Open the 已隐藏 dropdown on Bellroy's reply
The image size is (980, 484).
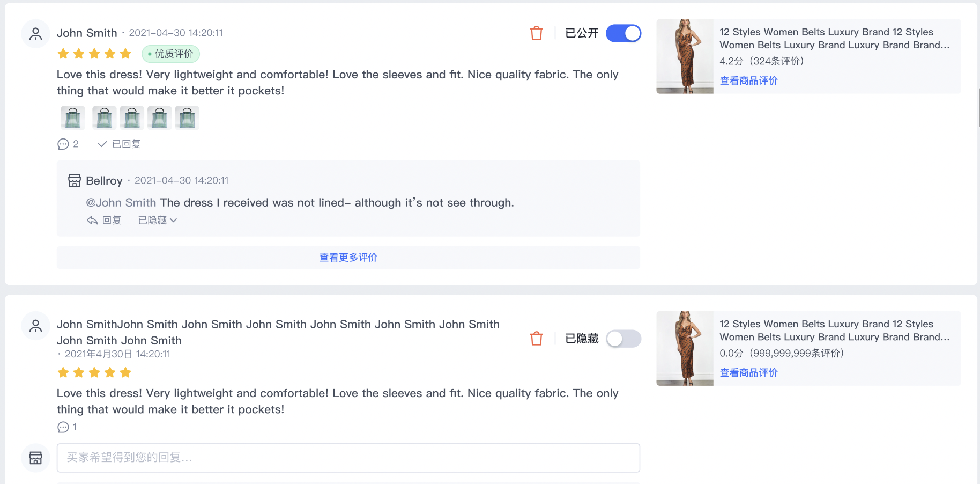[157, 221]
